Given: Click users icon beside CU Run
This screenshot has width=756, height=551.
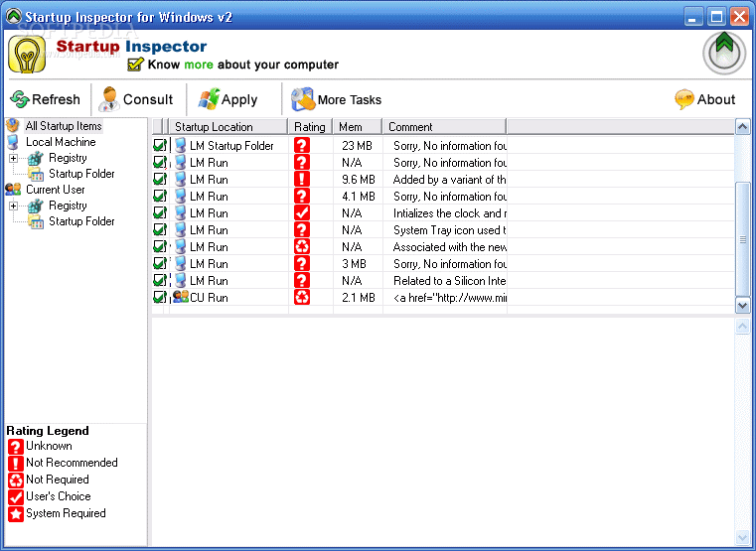Looking at the screenshot, I should [181, 297].
